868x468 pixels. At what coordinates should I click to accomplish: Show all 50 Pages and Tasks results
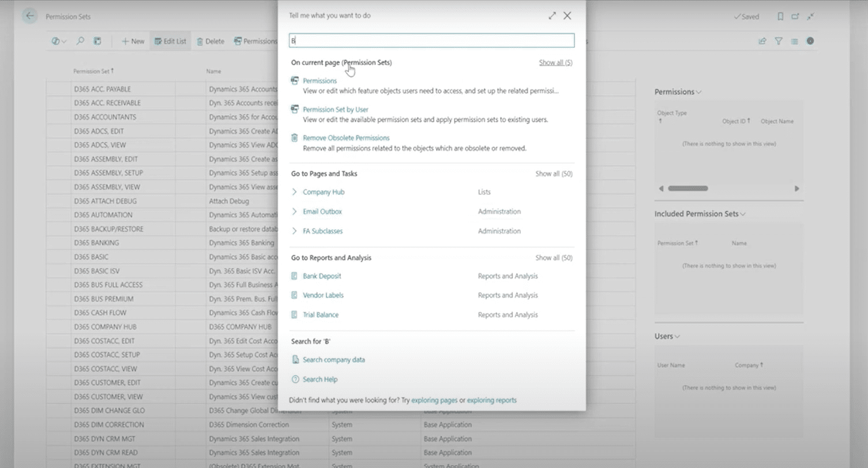[554, 173]
